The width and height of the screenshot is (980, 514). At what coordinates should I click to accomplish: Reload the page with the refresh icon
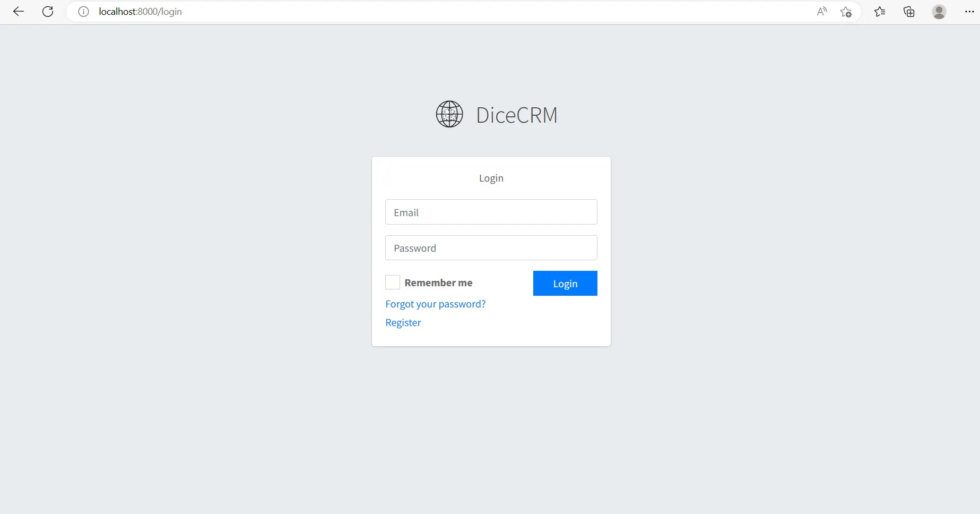pos(48,12)
